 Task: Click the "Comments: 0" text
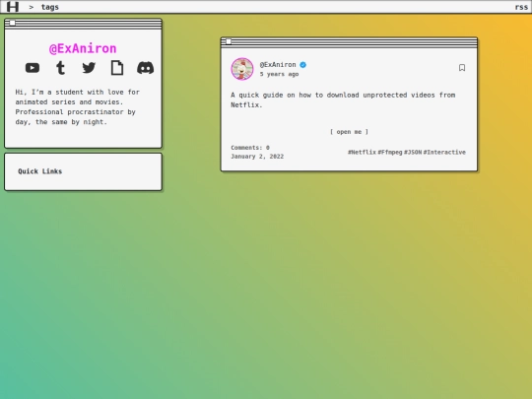tap(250, 148)
